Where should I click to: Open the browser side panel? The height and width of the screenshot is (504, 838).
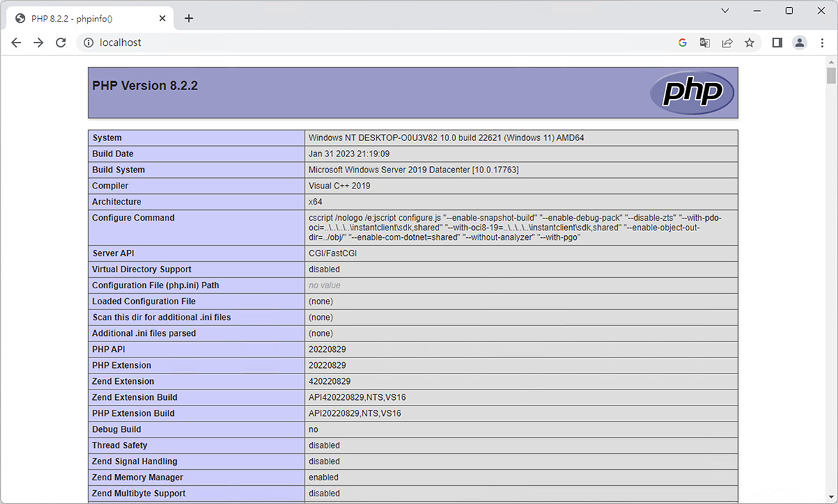[x=777, y=43]
